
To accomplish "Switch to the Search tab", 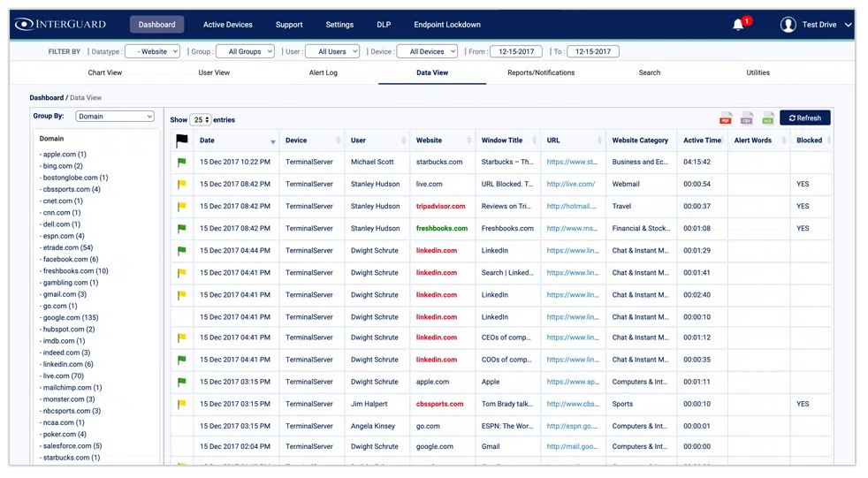I will [x=650, y=72].
